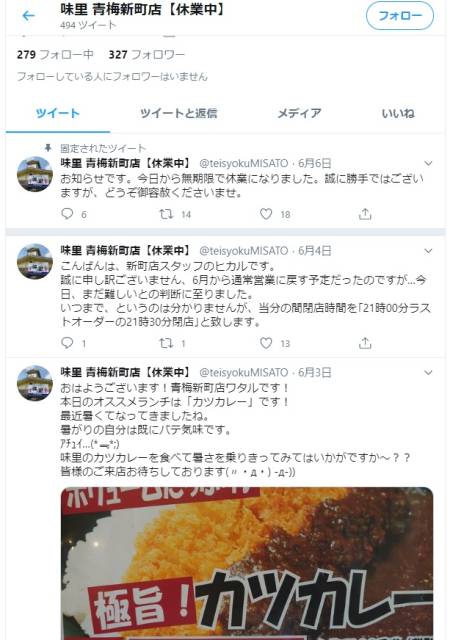Share the pinned June 6 tweet
Viewport: 450px width, 640px height.
[x=365, y=213]
